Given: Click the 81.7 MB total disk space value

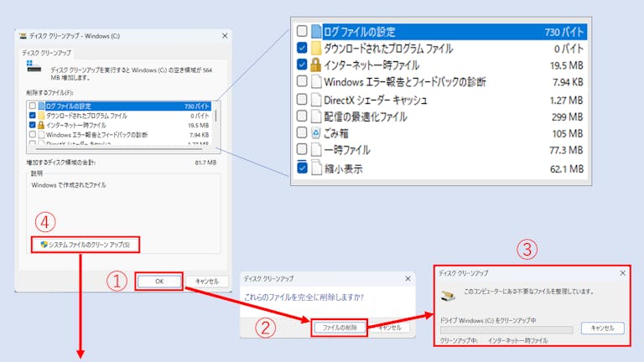Looking at the screenshot, I should pos(205,163).
